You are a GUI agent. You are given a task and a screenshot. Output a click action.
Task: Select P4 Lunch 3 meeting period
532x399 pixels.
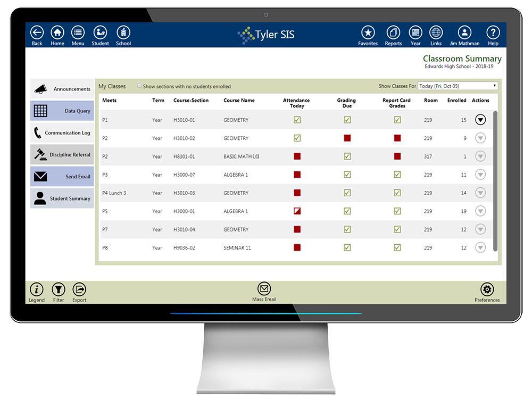pyautogui.click(x=114, y=193)
